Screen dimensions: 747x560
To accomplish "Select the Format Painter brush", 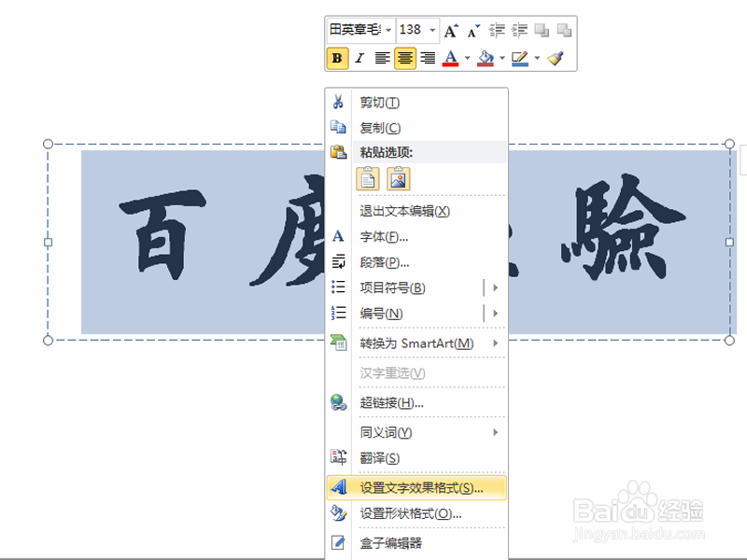I will (x=555, y=58).
